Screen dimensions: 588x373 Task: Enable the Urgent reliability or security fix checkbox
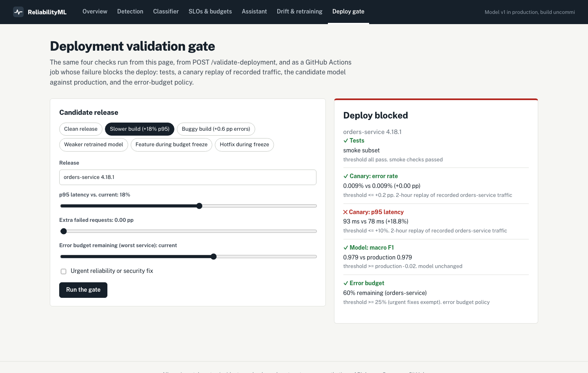tap(63, 271)
